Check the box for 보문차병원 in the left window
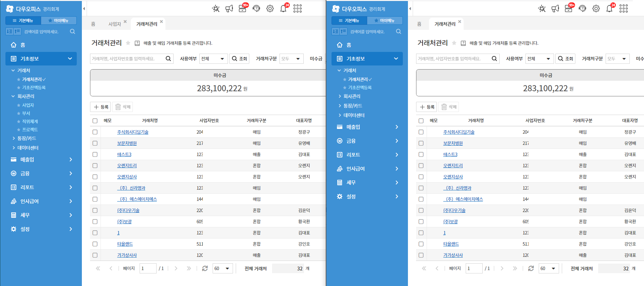The height and width of the screenshot is (286, 644). (95, 143)
